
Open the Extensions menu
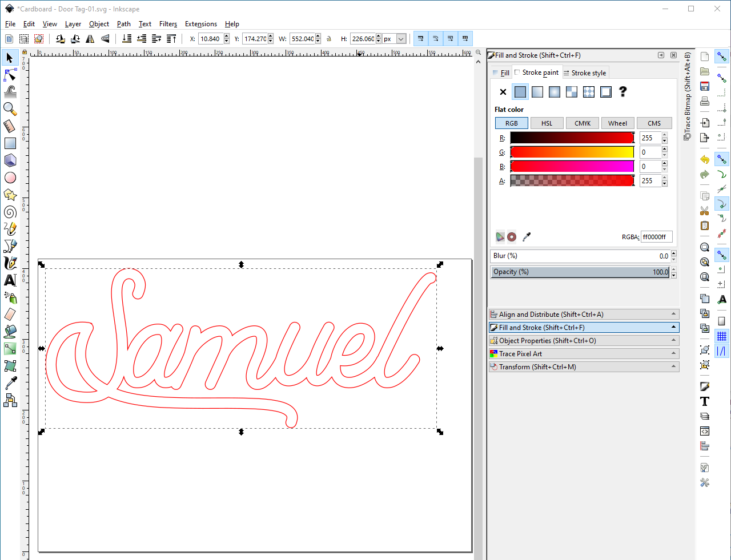coord(201,24)
